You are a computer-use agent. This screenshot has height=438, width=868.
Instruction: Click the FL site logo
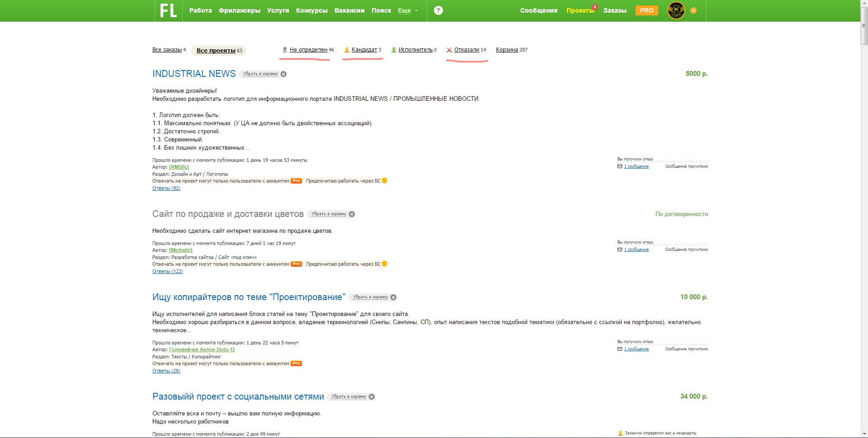(168, 10)
